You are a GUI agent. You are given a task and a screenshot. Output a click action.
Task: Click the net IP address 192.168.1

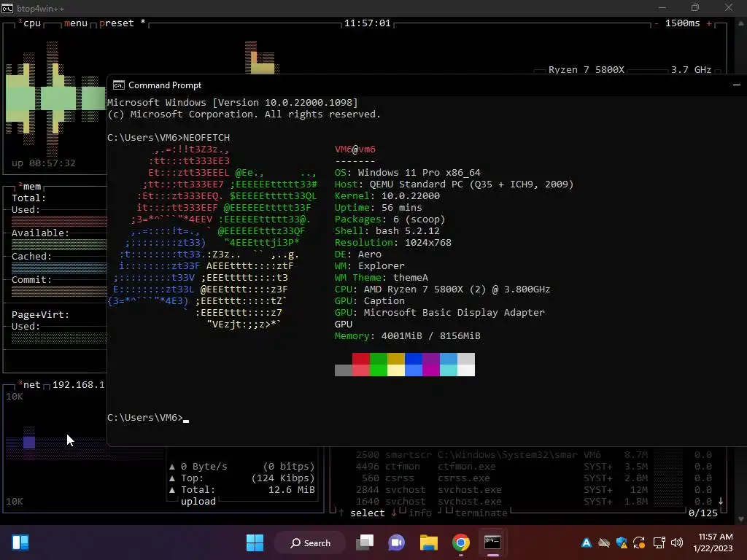(x=78, y=385)
